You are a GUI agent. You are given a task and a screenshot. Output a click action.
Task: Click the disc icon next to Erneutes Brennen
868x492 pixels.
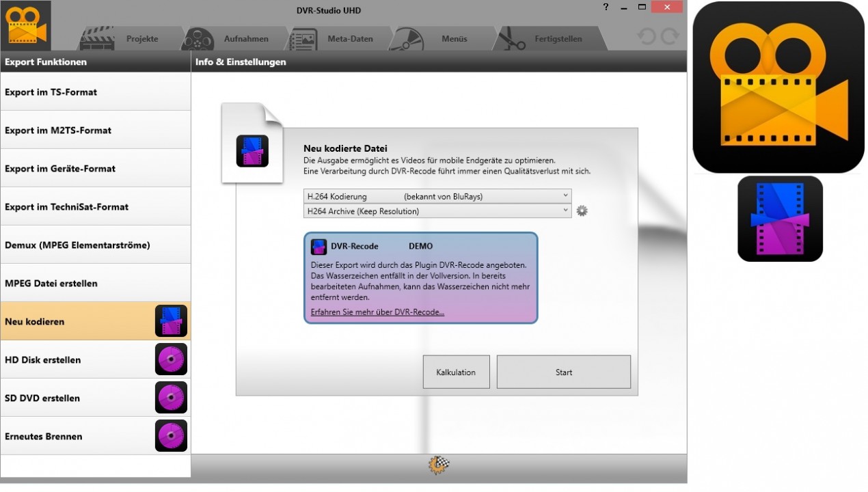pyautogui.click(x=171, y=436)
